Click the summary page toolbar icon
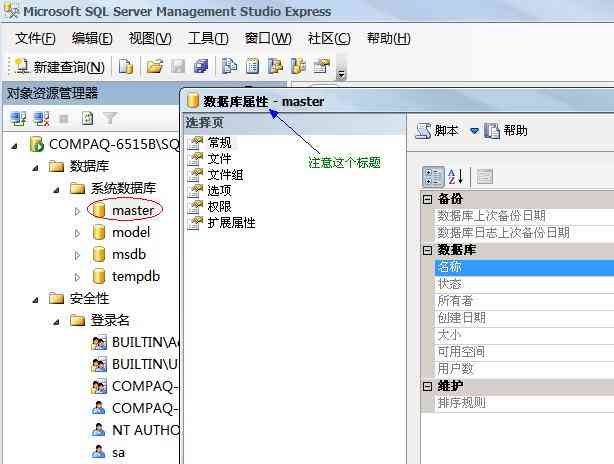The height and width of the screenshot is (464, 614). click(x=252, y=67)
